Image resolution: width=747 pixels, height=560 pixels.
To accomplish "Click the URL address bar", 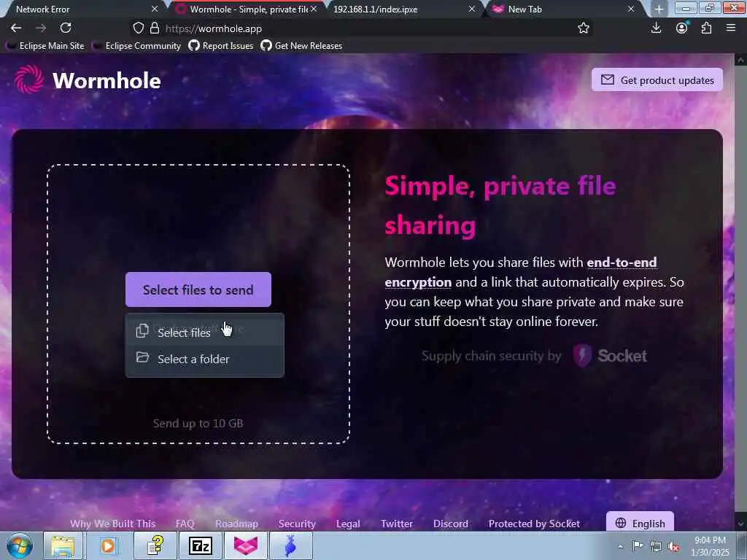I will click(362, 28).
